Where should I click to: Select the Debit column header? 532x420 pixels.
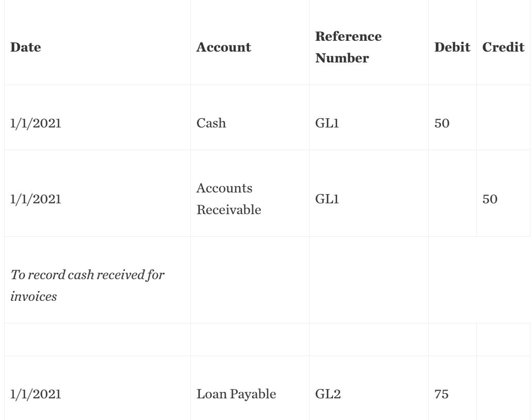[452, 47]
